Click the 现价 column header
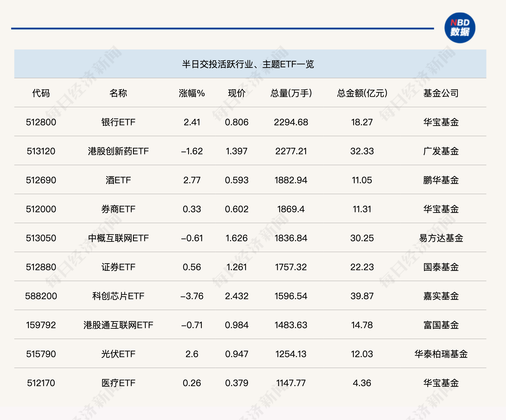Viewport: 506px width, 420px height. pyautogui.click(x=237, y=93)
